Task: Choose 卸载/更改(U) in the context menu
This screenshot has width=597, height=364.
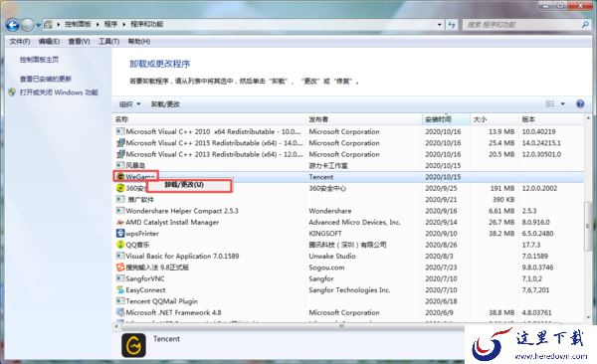Action: click(x=189, y=185)
